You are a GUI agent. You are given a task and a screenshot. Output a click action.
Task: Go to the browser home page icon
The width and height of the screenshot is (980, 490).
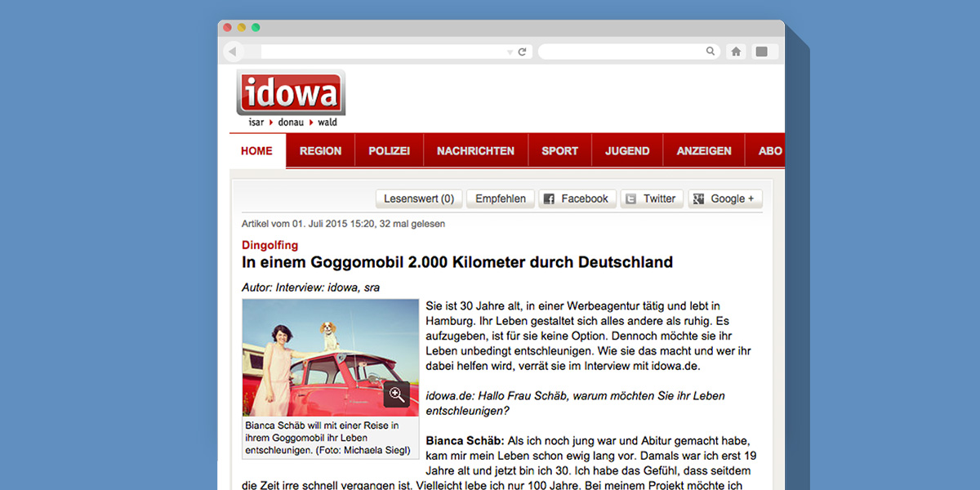pos(736,51)
